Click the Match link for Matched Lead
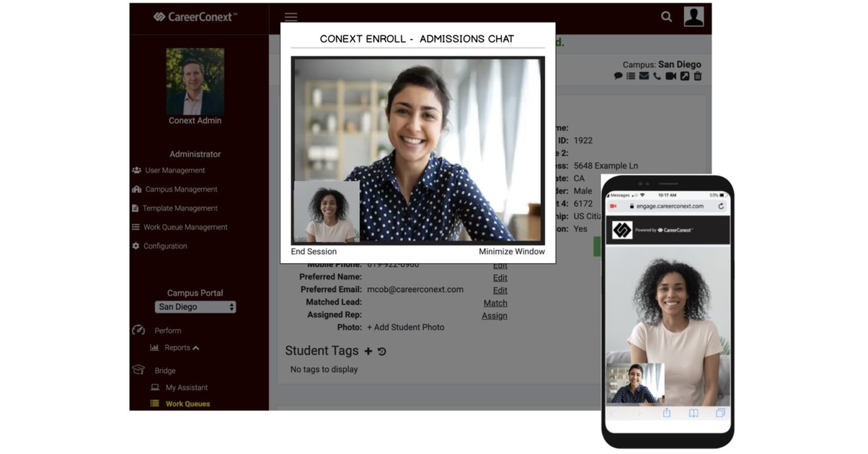The height and width of the screenshot is (454, 868). [x=495, y=303]
